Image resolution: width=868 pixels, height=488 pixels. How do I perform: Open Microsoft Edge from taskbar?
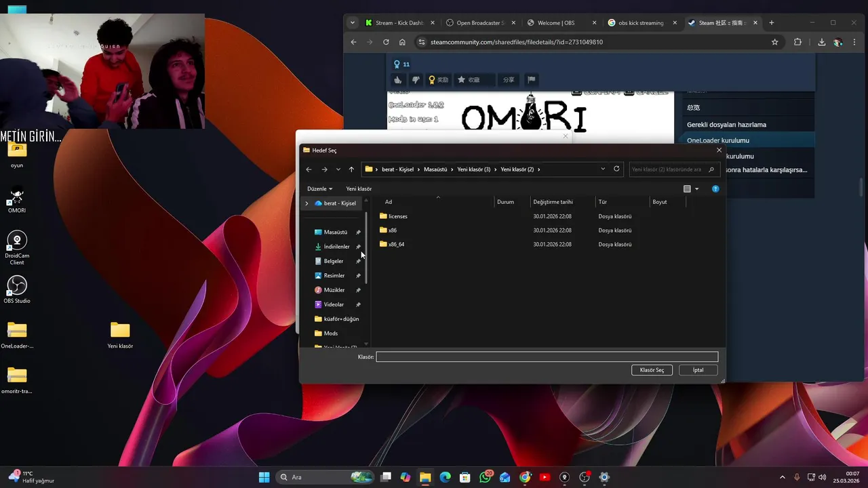pyautogui.click(x=445, y=477)
